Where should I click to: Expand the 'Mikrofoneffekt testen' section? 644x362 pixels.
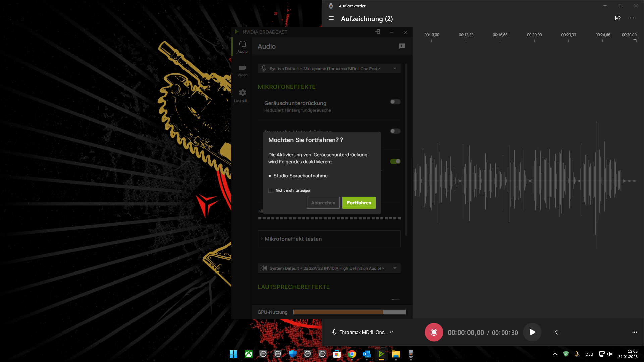click(329, 239)
